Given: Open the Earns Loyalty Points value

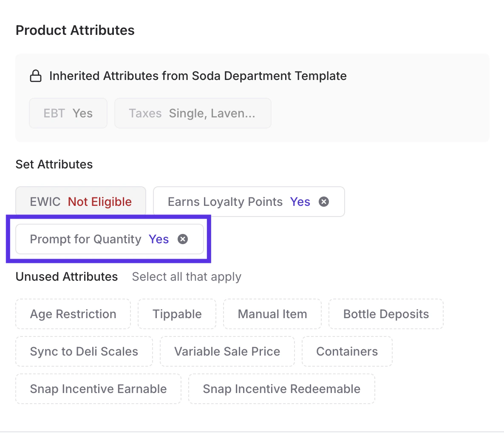Looking at the screenshot, I should pos(300,202).
